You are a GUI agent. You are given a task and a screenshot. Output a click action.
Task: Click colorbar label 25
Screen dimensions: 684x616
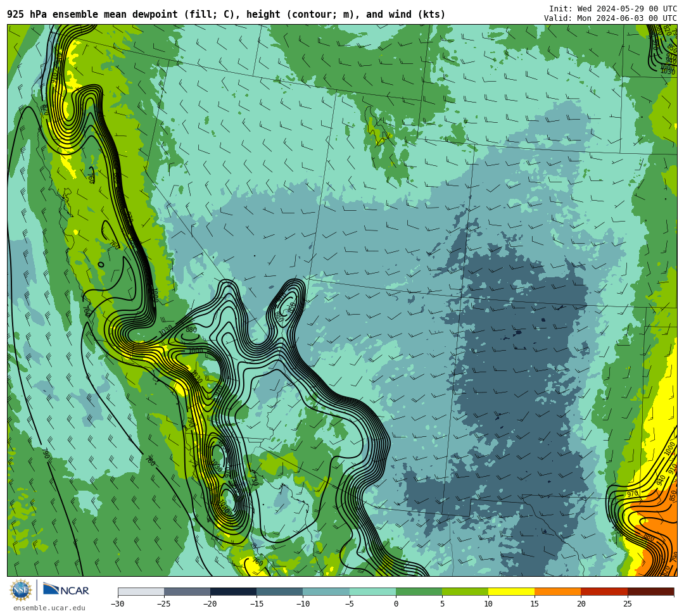[x=627, y=604]
